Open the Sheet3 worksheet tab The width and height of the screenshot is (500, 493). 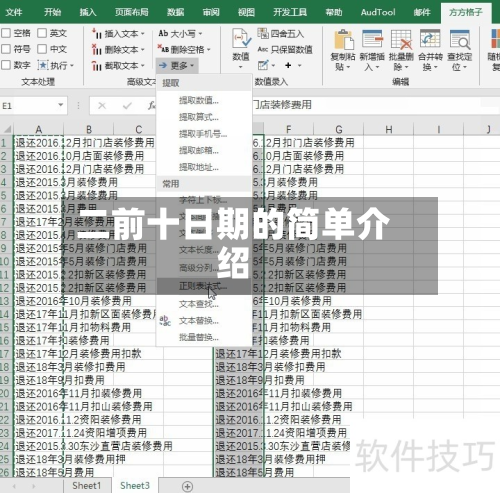click(135, 485)
